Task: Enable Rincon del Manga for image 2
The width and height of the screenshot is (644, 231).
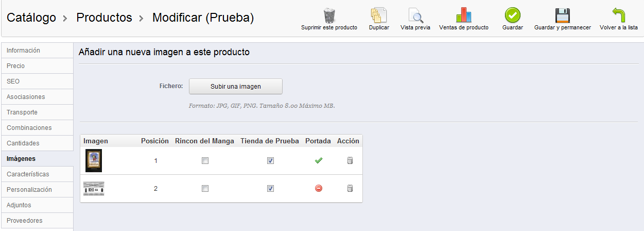Action: (x=205, y=189)
